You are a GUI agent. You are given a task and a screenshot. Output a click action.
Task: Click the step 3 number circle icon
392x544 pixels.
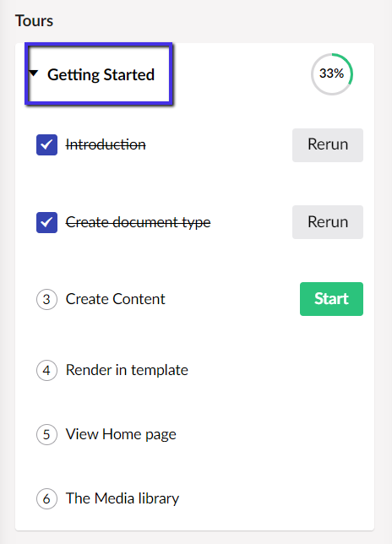[46, 299]
